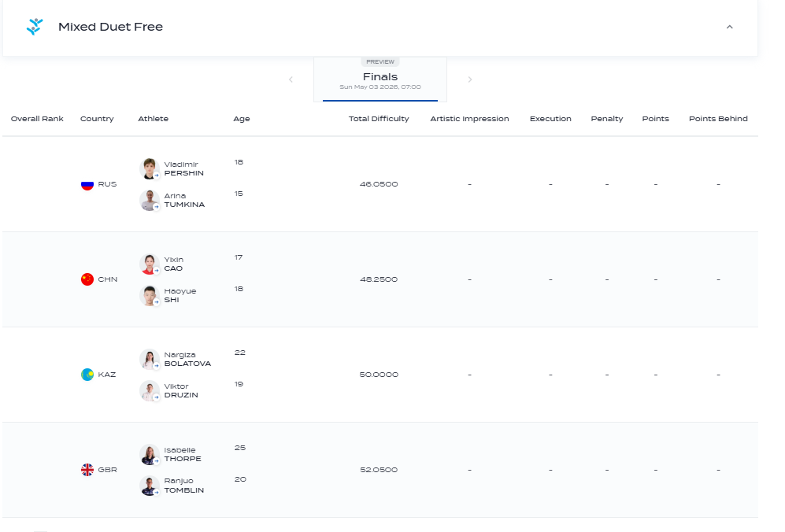Screen dimensions: 785x532
Task: Open Isabelle Thorpe athlete link
Action: point(183,454)
